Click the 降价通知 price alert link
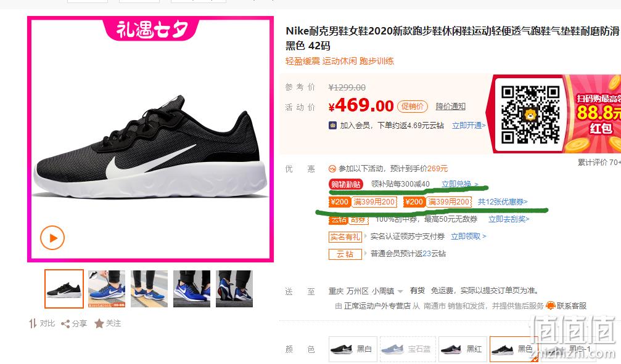This screenshot has height=364, width=621. (450, 107)
